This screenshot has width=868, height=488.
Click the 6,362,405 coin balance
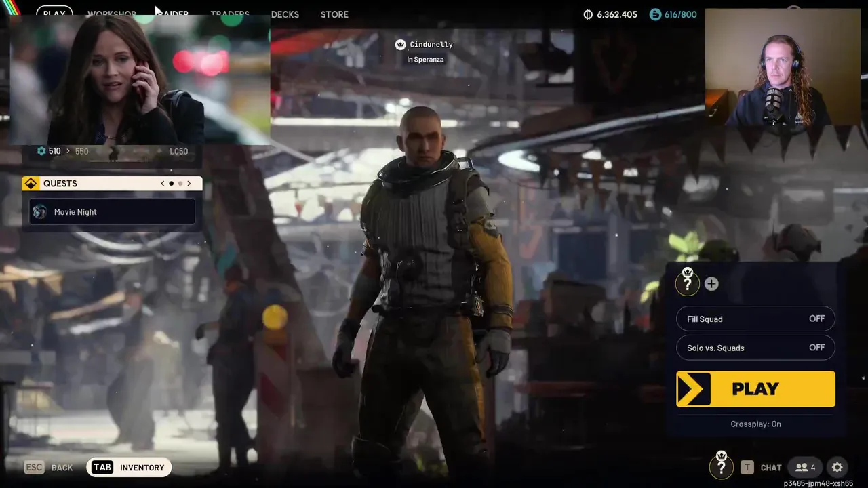pos(617,14)
